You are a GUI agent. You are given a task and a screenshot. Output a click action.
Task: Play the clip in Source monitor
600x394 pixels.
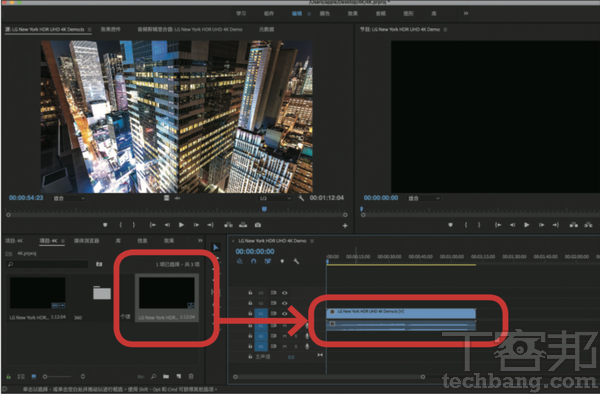coord(181,225)
